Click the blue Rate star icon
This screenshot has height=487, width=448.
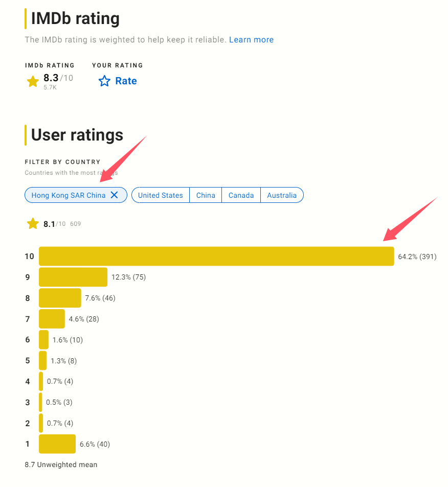(x=104, y=81)
